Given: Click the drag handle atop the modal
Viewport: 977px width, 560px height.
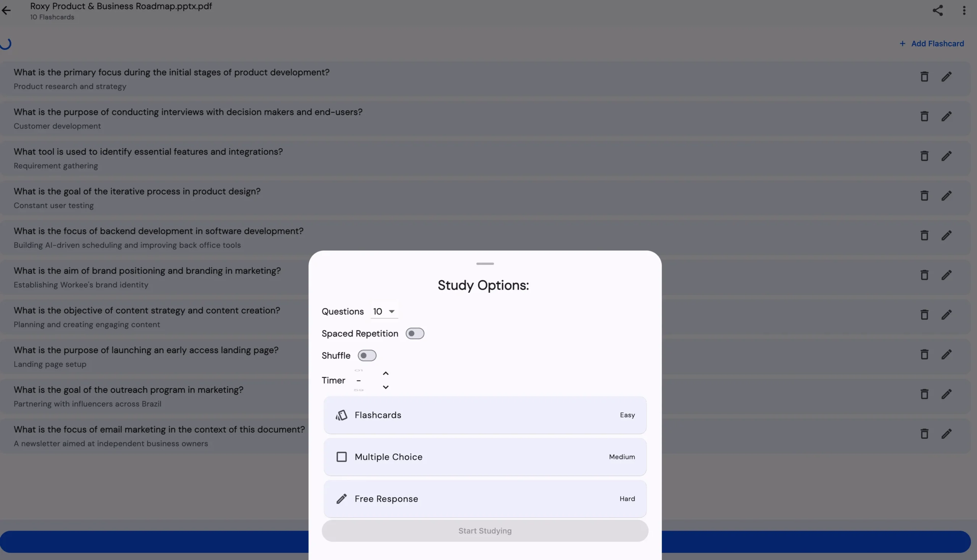Looking at the screenshot, I should tap(485, 264).
